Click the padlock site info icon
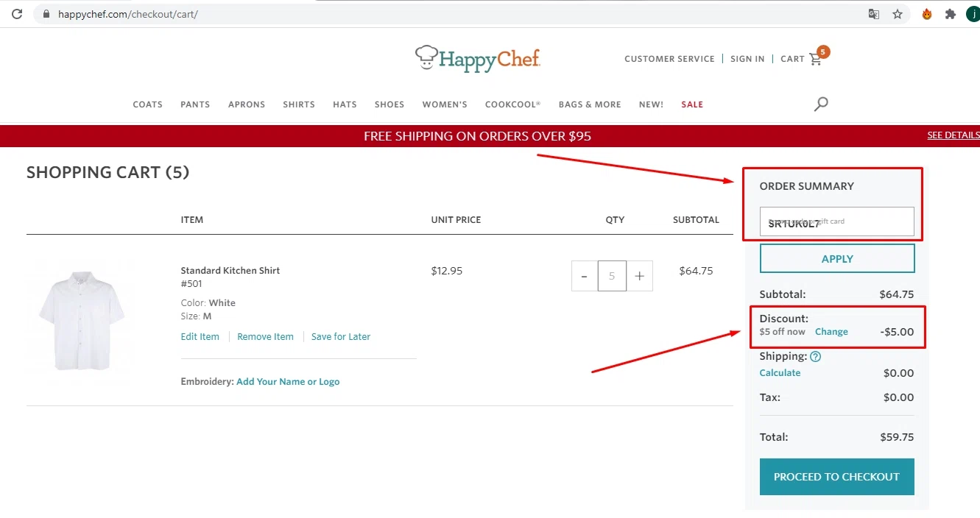 (46, 14)
